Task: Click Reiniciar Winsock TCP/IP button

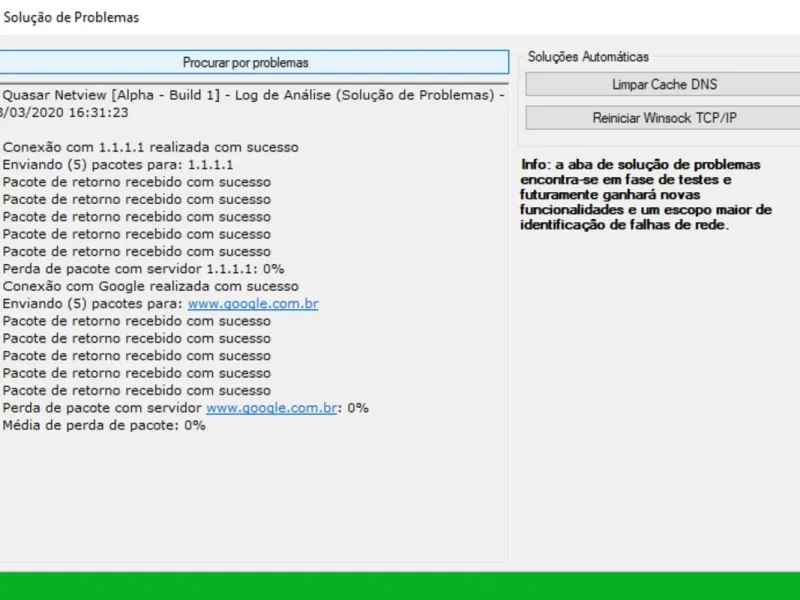Action: pyautogui.click(x=663, y=118)
